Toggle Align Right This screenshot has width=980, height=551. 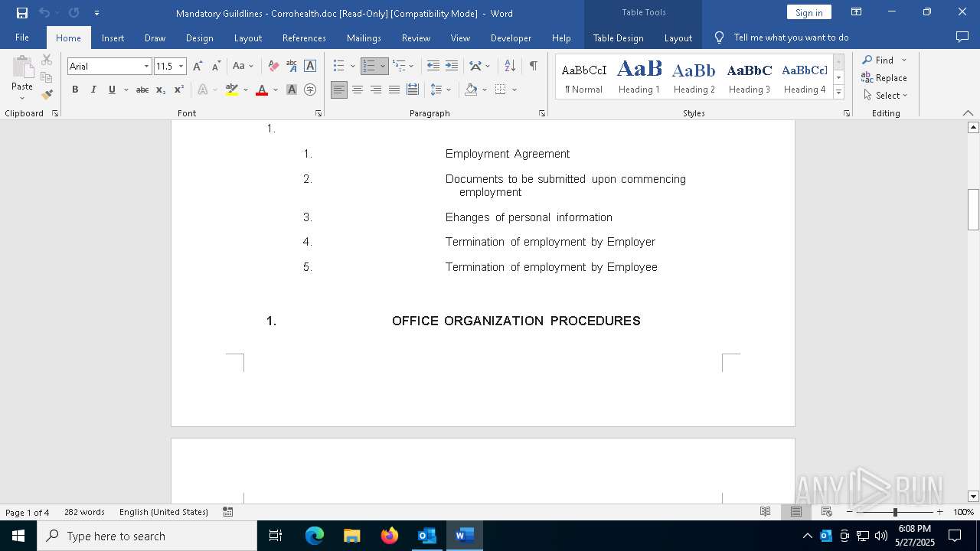[x=376, y=90]
